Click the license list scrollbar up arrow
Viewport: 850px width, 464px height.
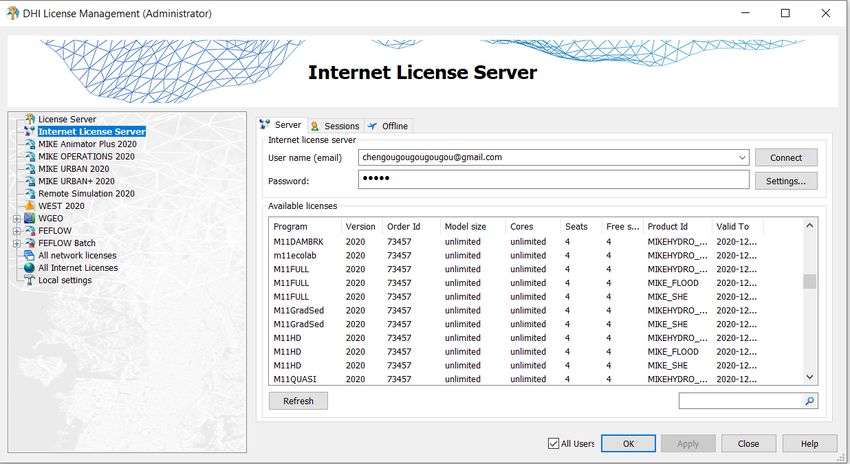tap(809, 225)
